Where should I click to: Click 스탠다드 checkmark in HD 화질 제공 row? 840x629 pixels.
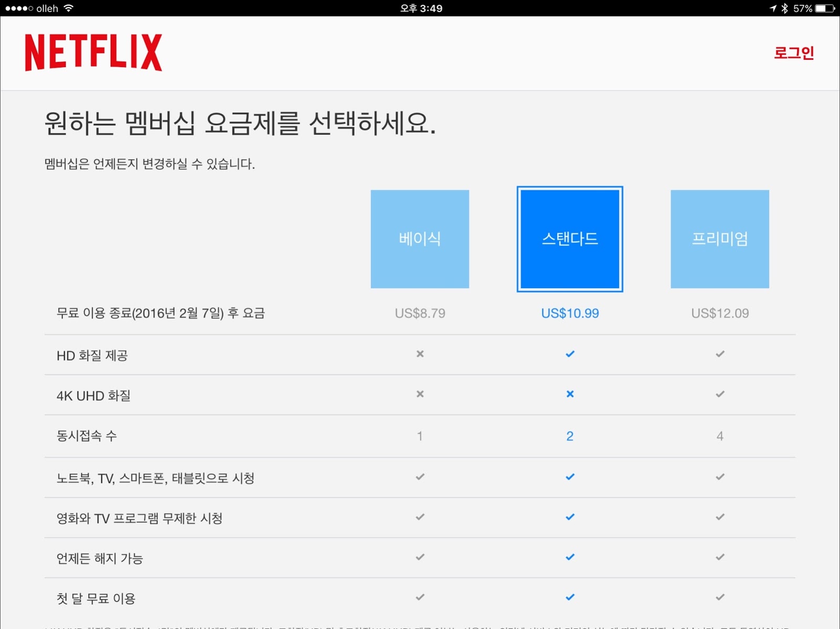[570, 354]
